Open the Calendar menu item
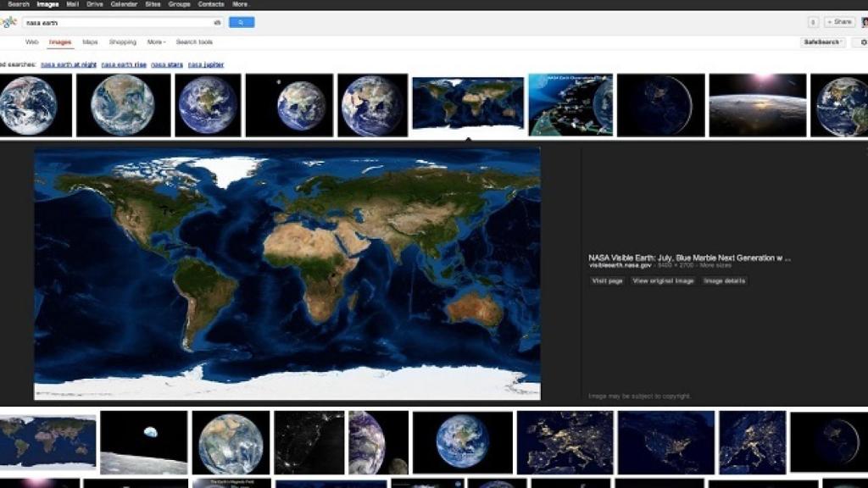This screenshot has width=868, height=488. click(123, 4)
